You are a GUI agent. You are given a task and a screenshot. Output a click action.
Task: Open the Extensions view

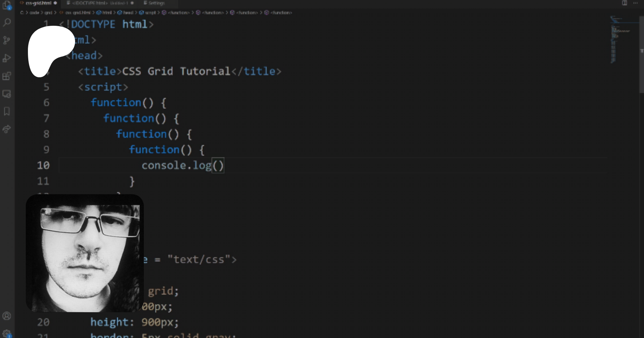point(7,76)
